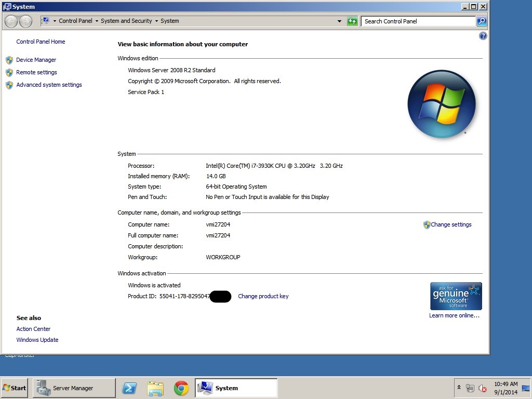The width and height of the screenshot is (532, 399).
Task: Click the search magnifier icon
Action: coord(482,21)
